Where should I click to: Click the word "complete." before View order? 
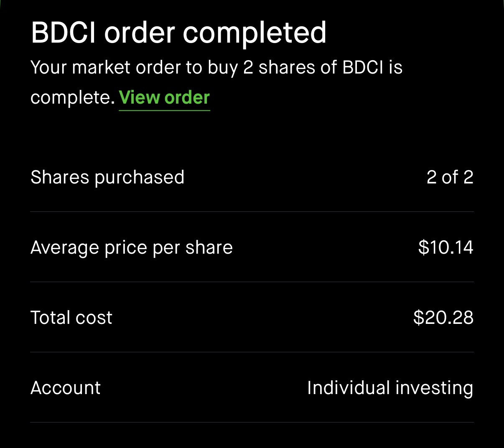(72, 98)
